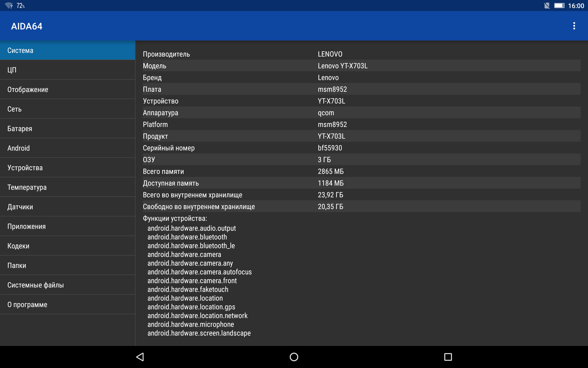The height and width of the screenshot is (368, 588).
Task: Select the 23,92 ГБ storage value
Action: tap(331, 195)
